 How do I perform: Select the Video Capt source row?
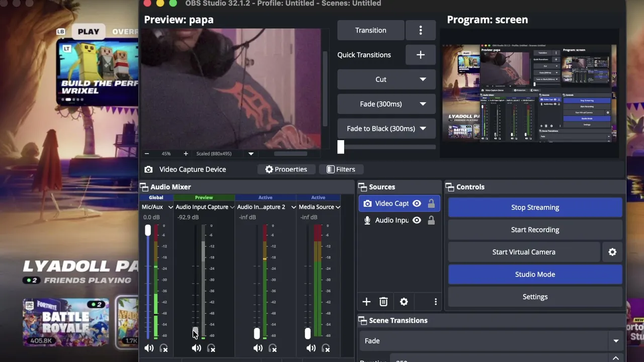399,204
